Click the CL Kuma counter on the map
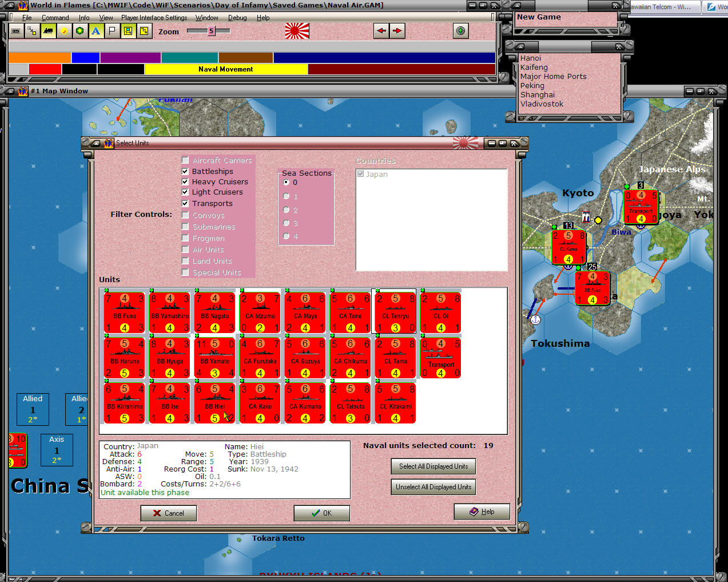The width and height of the screenshot is (728, 582). (x=568, y=247)
